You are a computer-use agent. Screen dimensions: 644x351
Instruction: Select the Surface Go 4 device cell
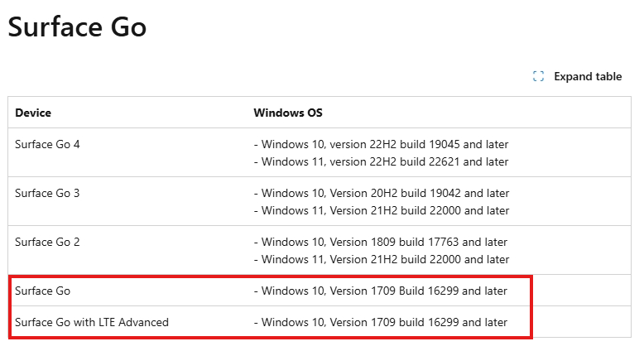[47, 145]
